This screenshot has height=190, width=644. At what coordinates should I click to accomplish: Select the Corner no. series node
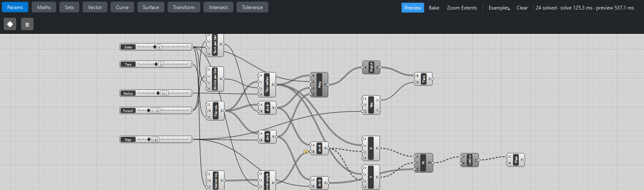click(215, 181)
